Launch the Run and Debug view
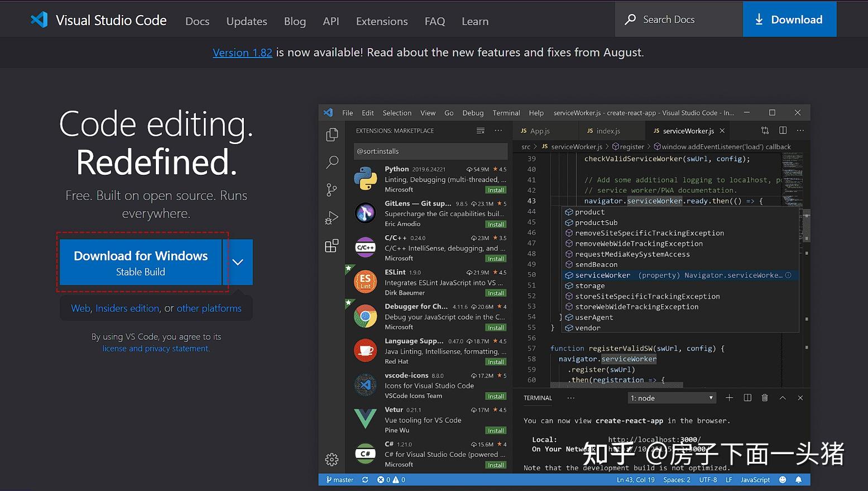The width and height of the screenshot is (868, 491). coord(332,218)
